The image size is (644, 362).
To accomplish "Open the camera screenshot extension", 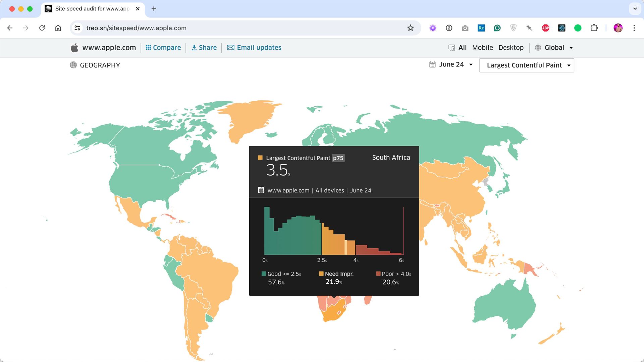I will (465, 28).
